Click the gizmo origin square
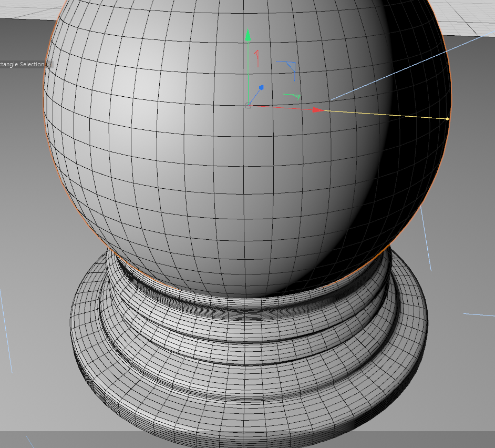Image resolution: width=495 pixels, height=448 pixels. [x=248, y=106]
